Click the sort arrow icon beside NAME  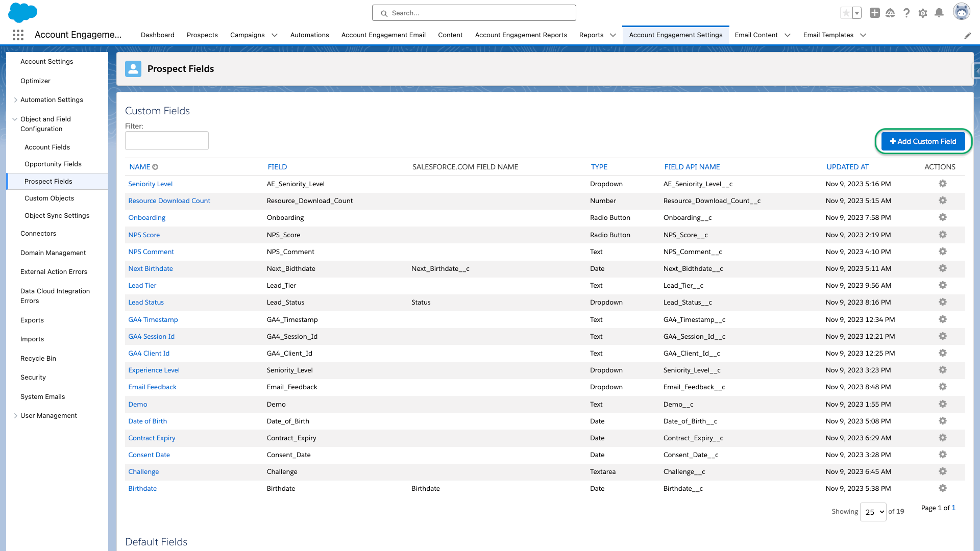click(x=155, y=167)
